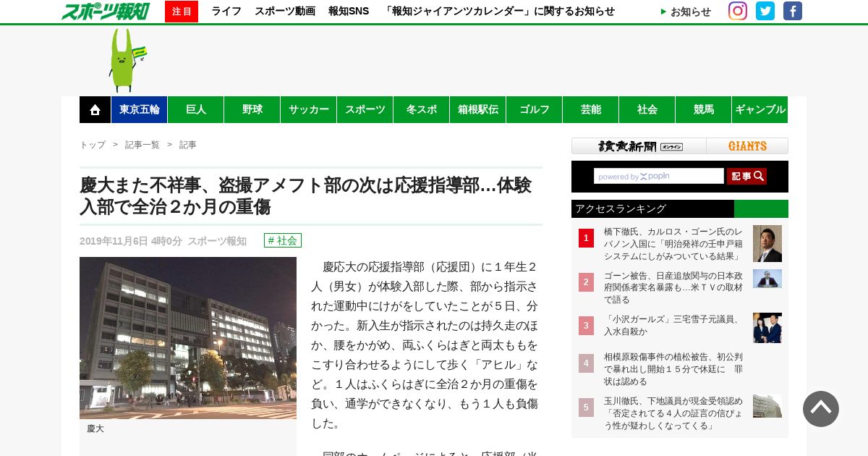The height and width of the screenshot is (456, 868).
Task: Click the popIn search input field
Action: 659,176
